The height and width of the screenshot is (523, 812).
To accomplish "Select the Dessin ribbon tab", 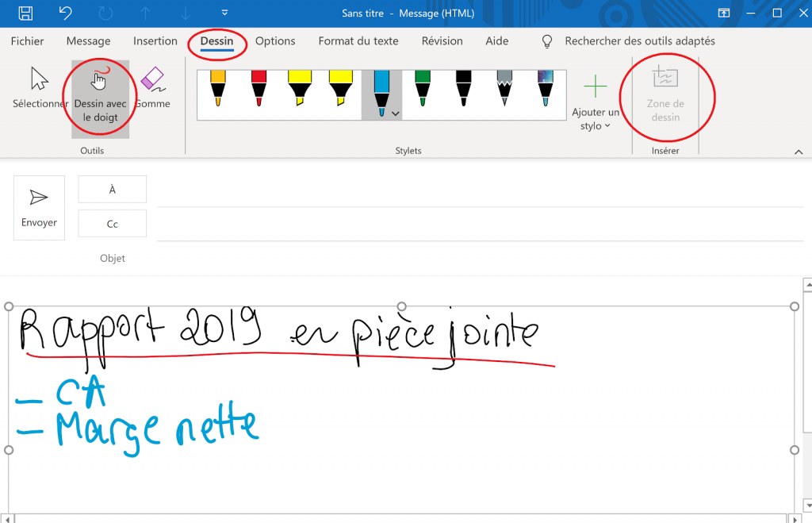I will pyautogui.click(x=217, y=41).
